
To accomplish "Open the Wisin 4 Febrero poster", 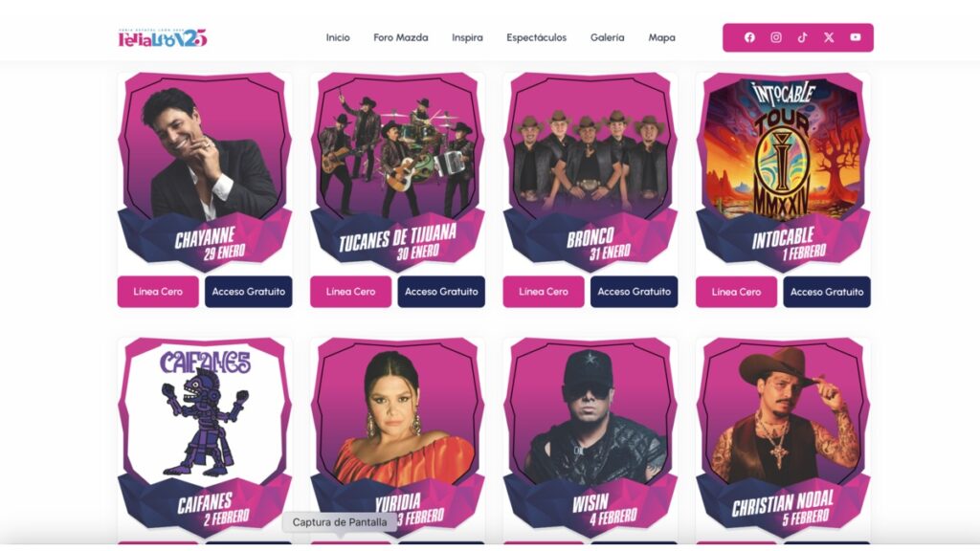I will point(590,437).
